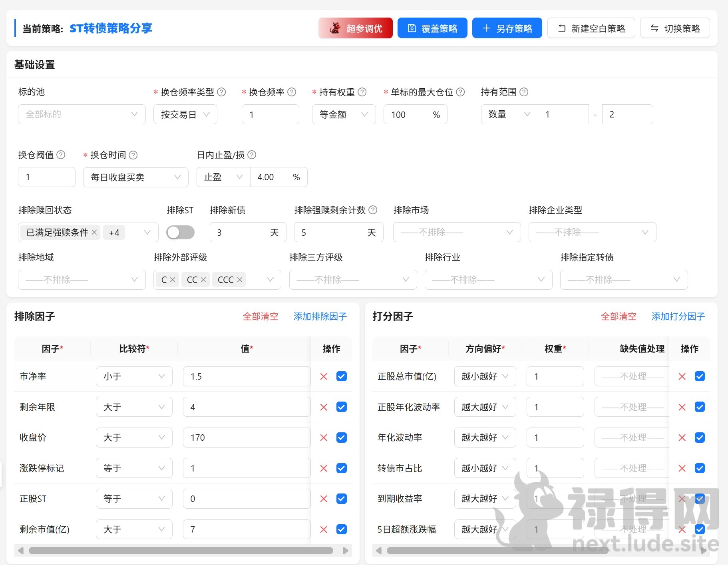Uncheck the 年化波动率 scoring factor checkbox
This screenshot has width=728, height=565.
(700, 438)
